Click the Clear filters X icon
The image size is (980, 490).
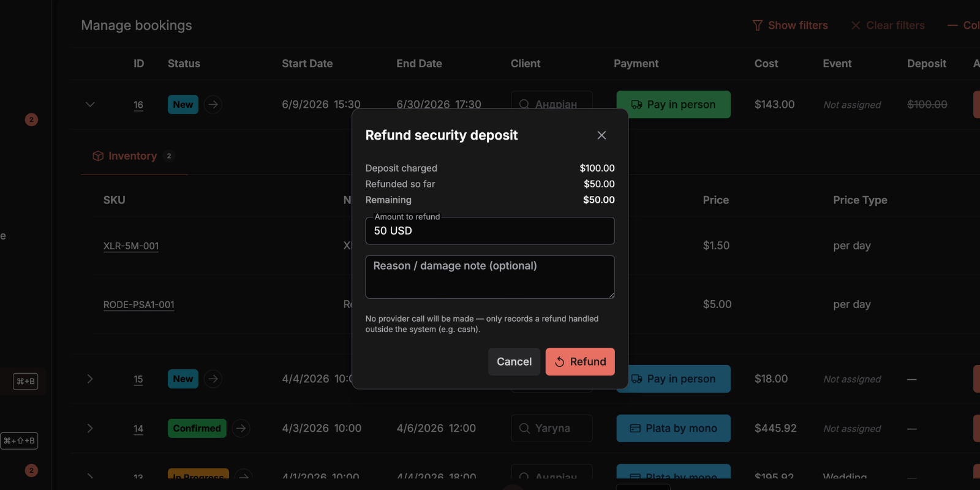coord(856,25)
